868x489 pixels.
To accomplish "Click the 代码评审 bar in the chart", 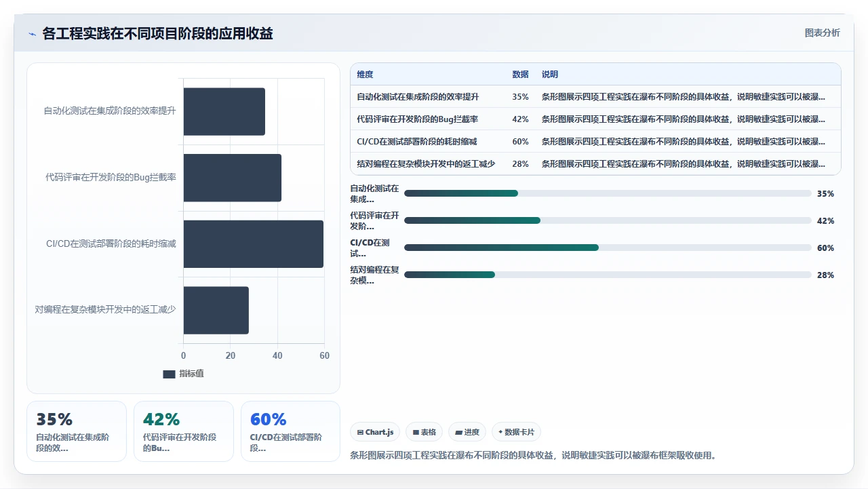I will coord(233,178).
